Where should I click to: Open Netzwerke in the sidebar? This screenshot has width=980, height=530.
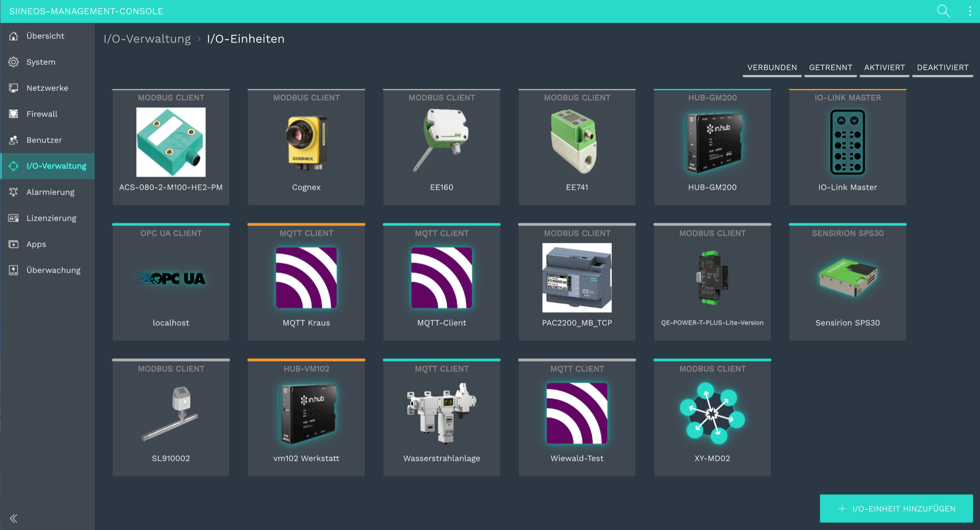tap(47, 88)
